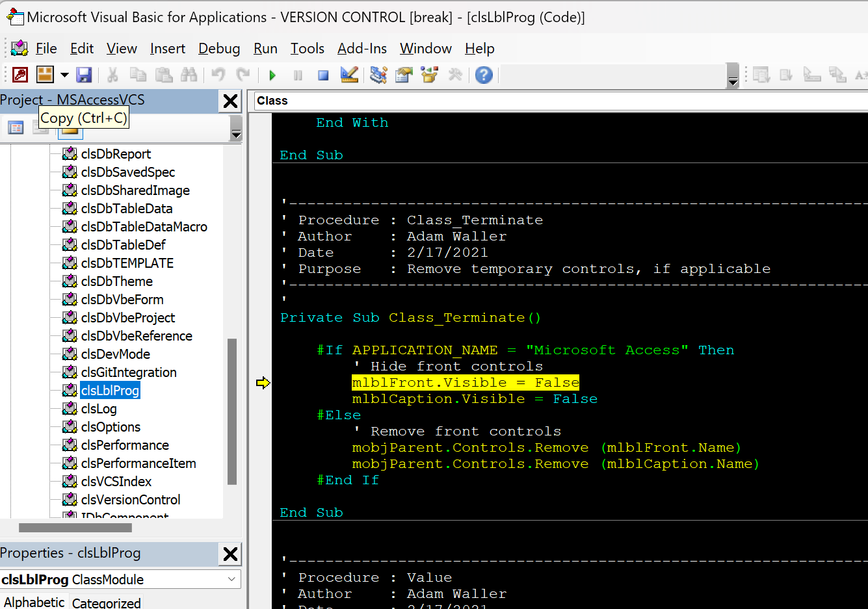
Task: Toggle Design Mode in the toolbar
Action: pos(349,75)
